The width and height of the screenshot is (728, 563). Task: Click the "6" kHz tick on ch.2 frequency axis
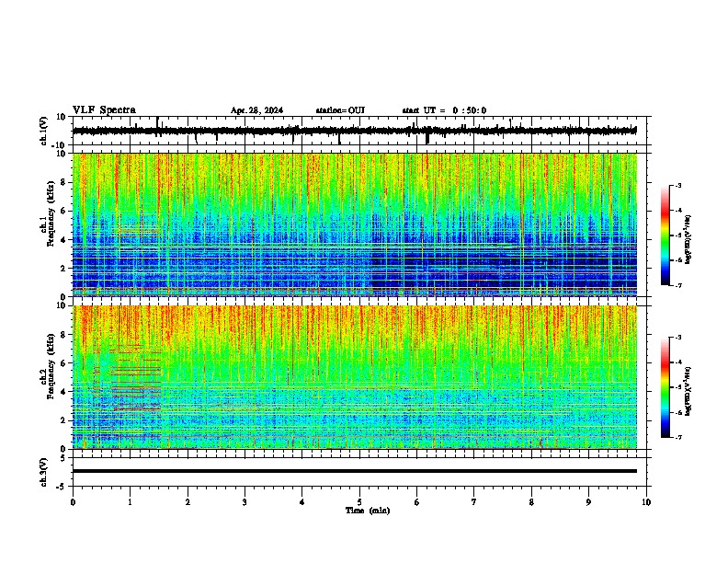[x=64, y=363]
